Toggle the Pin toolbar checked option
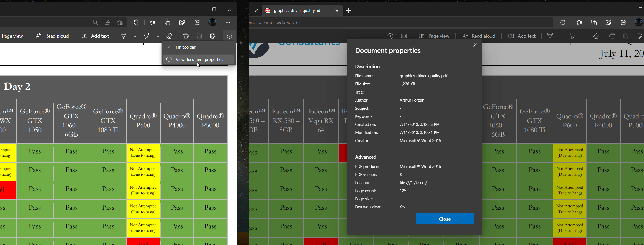This screenshot has height=245, width=644. click(198, 47)
